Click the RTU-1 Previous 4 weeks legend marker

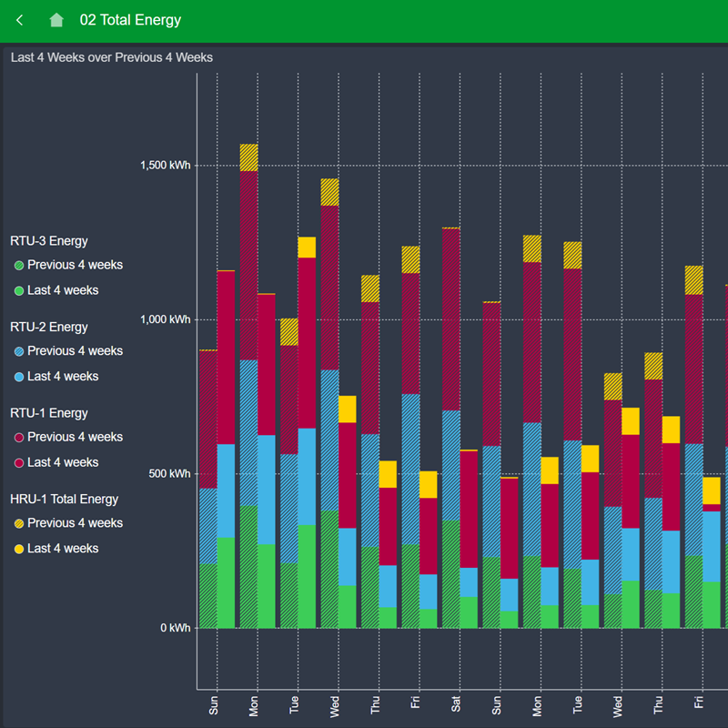pos(19,438)
